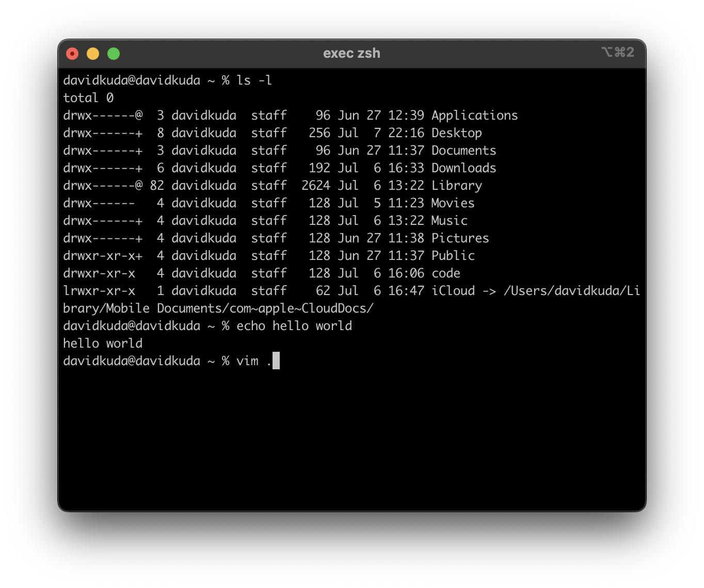The width and height of the screenshot is (704, 588).
Task: Click the Movies directory name
Action: pos(453,203)
